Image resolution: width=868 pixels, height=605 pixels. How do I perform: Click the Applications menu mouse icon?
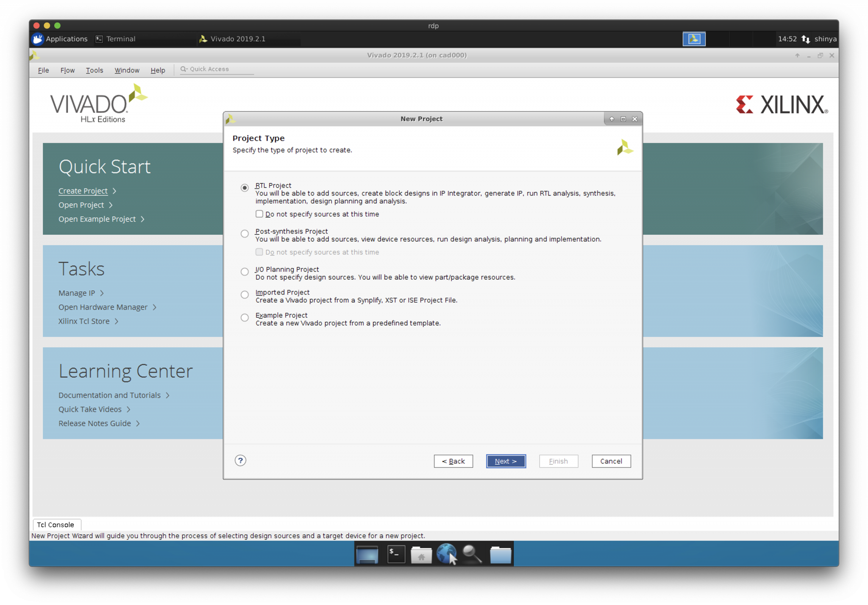pos(38,39)
